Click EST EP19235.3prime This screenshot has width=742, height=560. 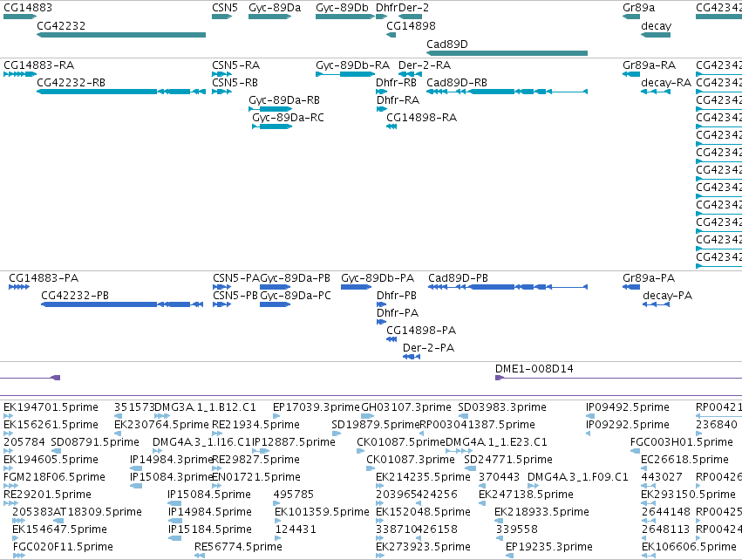coord(549,547)
